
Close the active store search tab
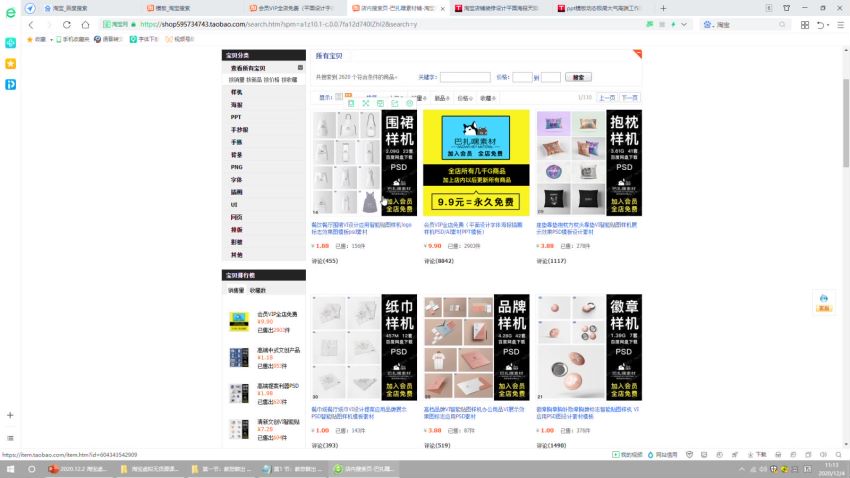coord(443,9)
